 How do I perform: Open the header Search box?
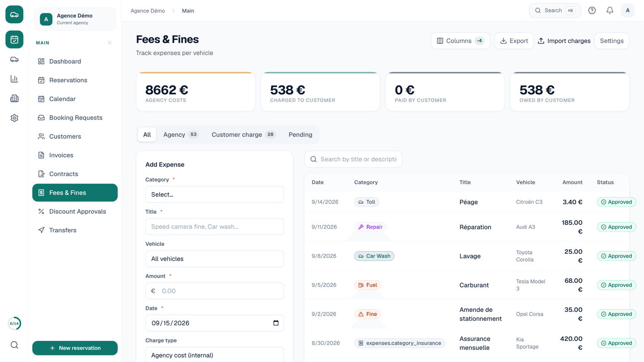(555, 11)
